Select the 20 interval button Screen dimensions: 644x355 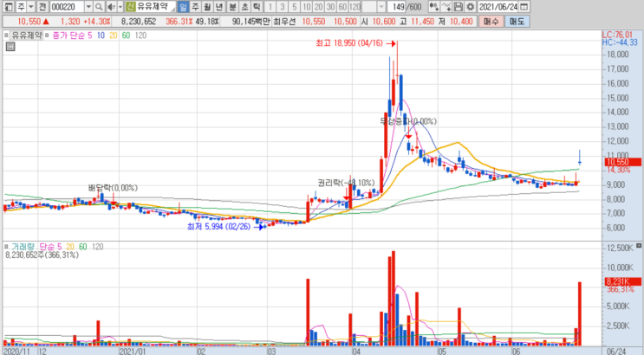click(318, 7)
